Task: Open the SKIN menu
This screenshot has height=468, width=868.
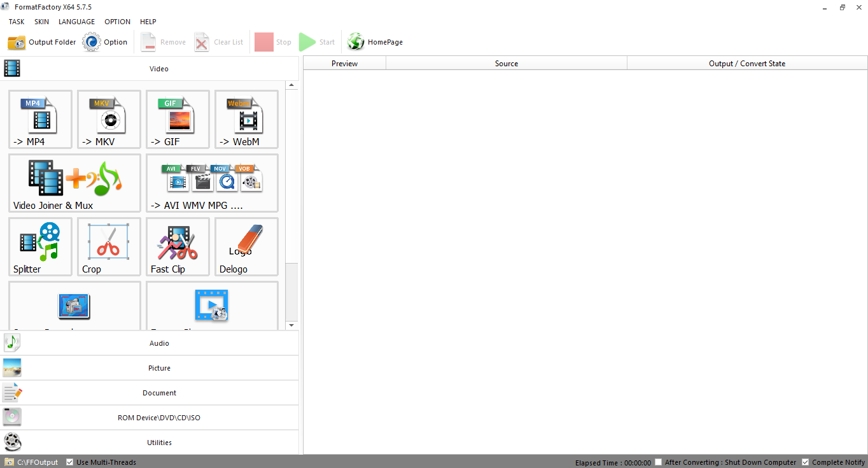Action: pos(41,22)
